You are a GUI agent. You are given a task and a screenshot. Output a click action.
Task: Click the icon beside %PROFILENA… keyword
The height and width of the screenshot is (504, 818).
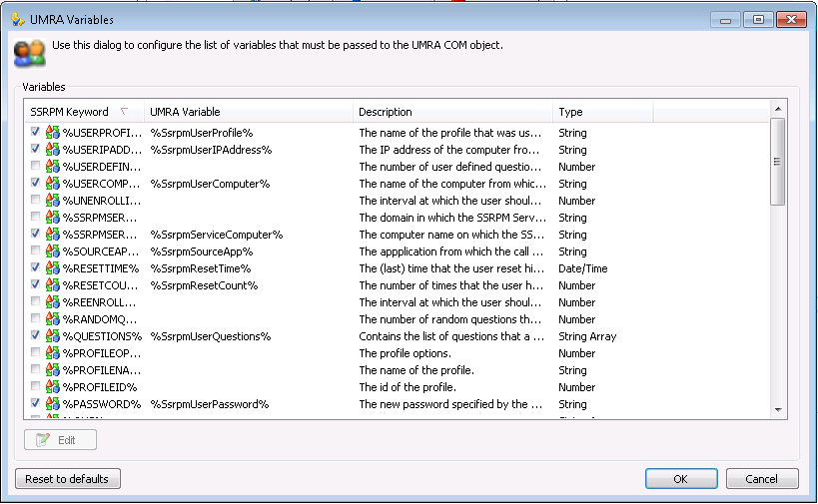[53, 370]
